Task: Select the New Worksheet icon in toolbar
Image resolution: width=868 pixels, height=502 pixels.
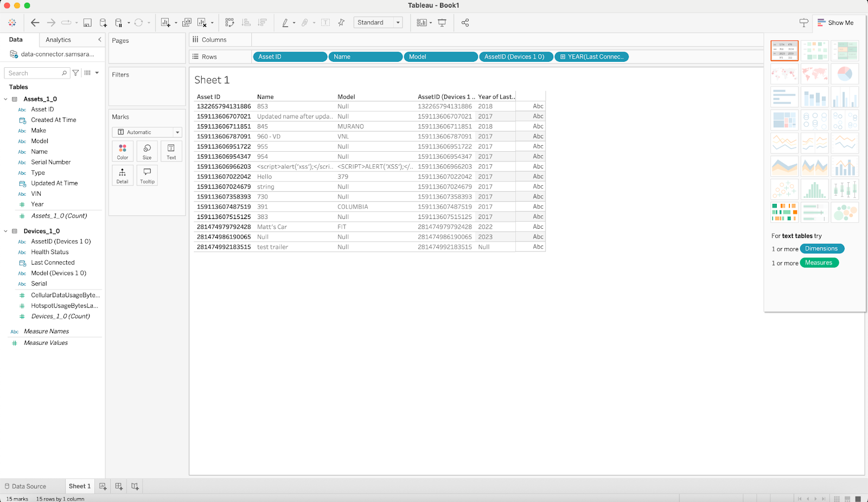Action: coord(165,22)
